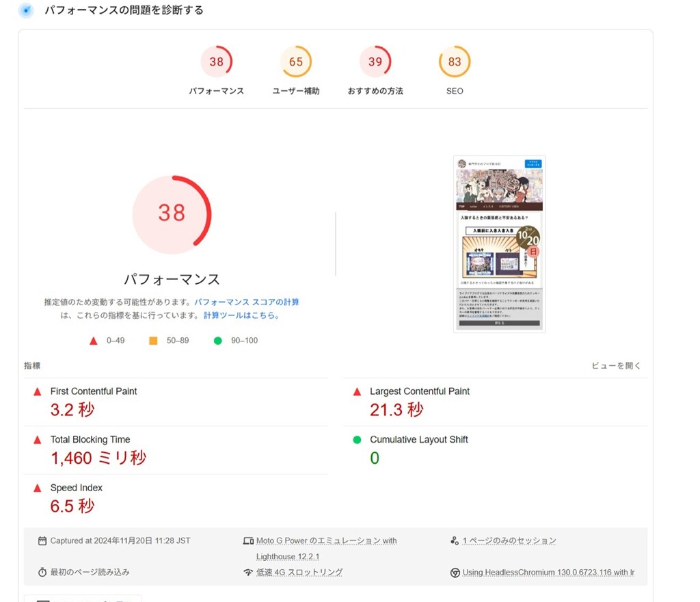The height and width of the screenshot is (602, 700).
Task: Click the red triangle beside Largest Contentful Paint
Action: 357,392
